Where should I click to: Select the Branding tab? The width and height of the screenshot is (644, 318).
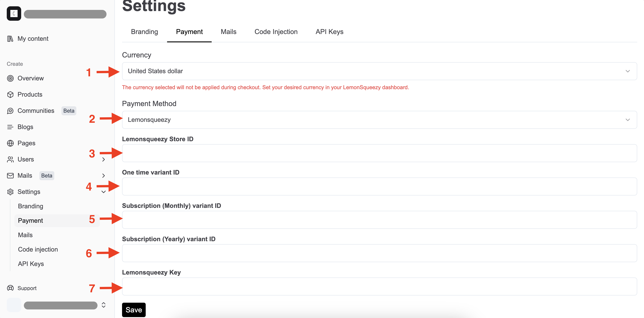click(144, 31)
